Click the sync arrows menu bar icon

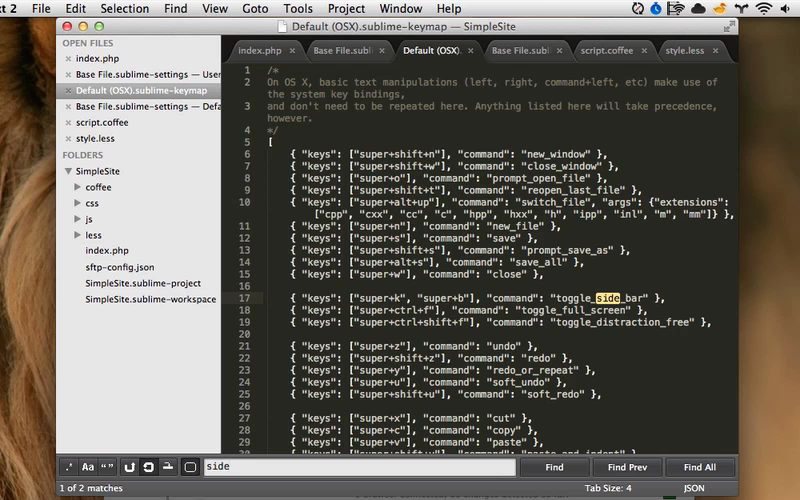point(638,8)
